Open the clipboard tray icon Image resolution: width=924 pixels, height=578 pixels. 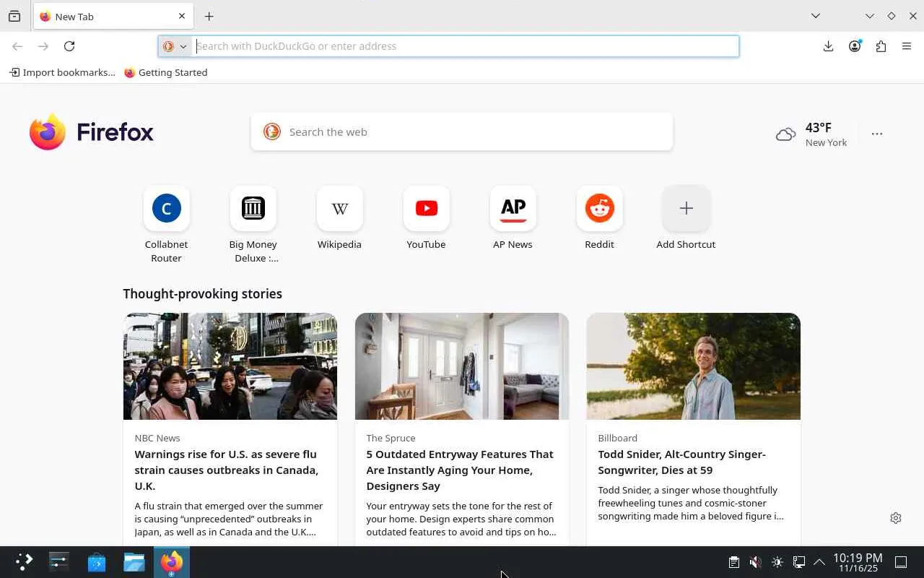tap(734, 562)
